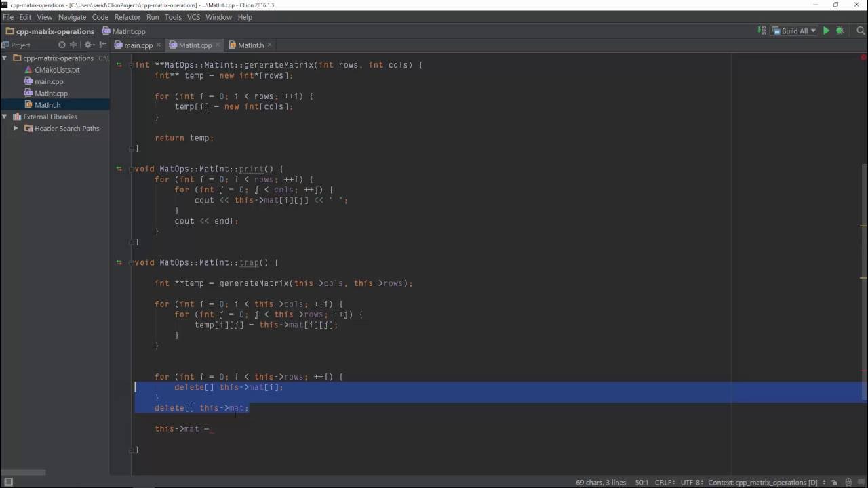This screenshot has height=488, width=868.
Task: Collapse print function fold marker
Action: tap(132, 169)
